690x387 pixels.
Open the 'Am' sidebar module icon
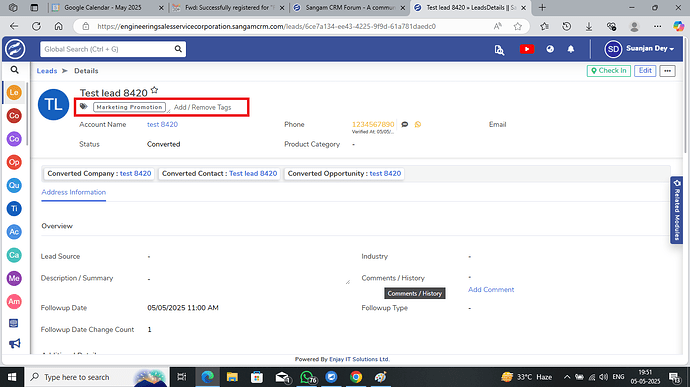(14, 302)
